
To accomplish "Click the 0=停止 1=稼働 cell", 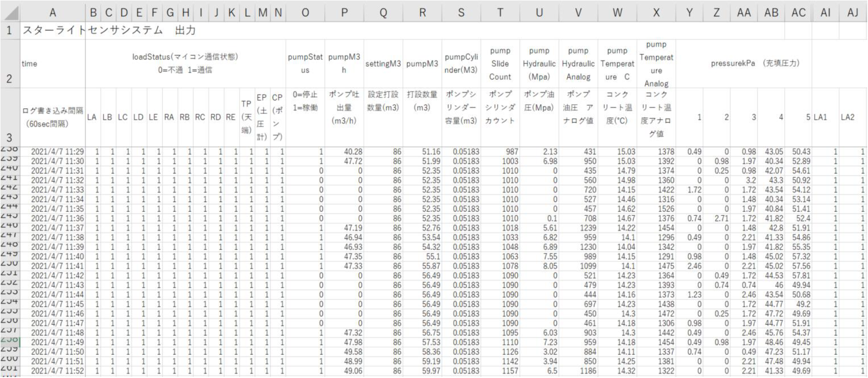I will pos(305,117).
